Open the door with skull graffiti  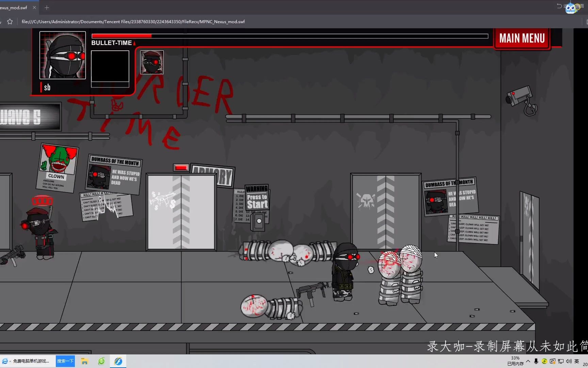[386, 212]
